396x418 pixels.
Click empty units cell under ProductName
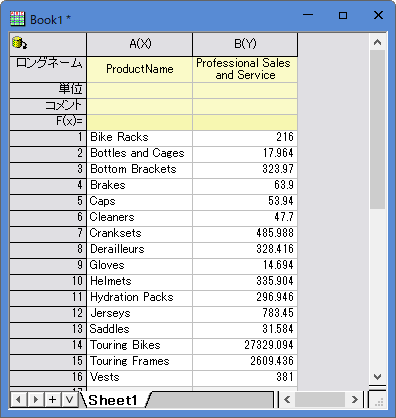(140, 90)
